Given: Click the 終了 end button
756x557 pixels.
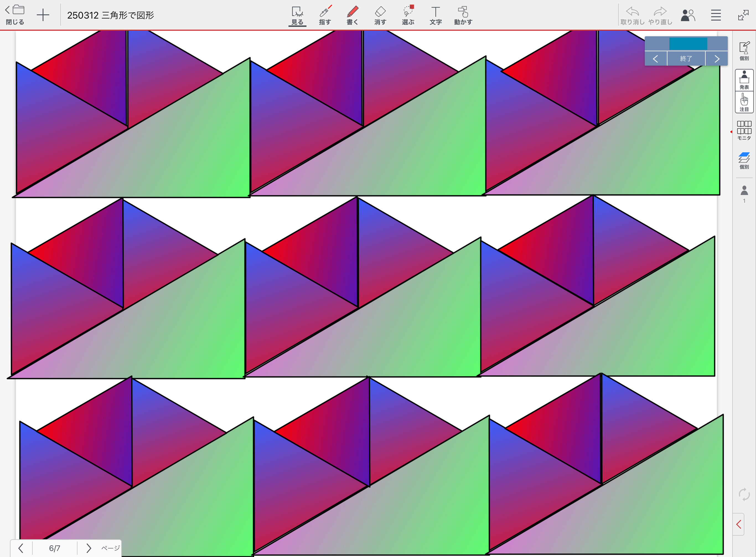Looking at the screenshot, I should pos(686,59).
